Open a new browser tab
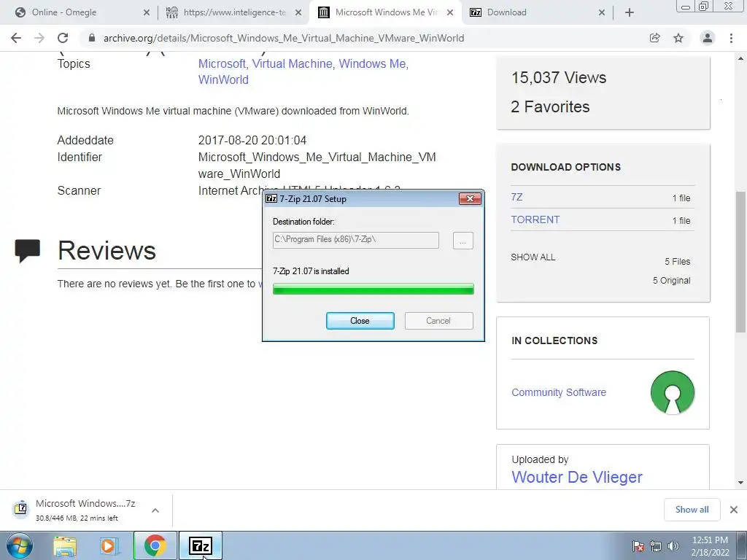Viewport: 747px width, 560px height. (x=630, y=13)
